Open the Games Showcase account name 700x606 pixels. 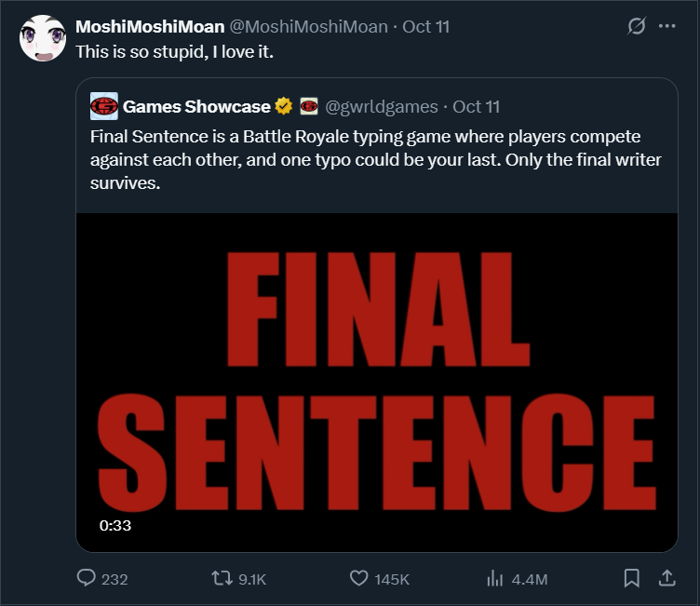tap(196, 107)
